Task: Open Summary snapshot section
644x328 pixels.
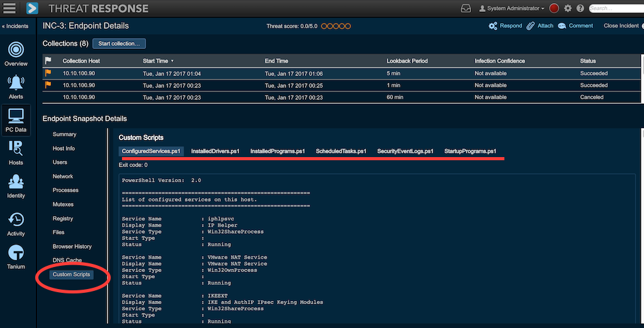Action: (65, 134)
